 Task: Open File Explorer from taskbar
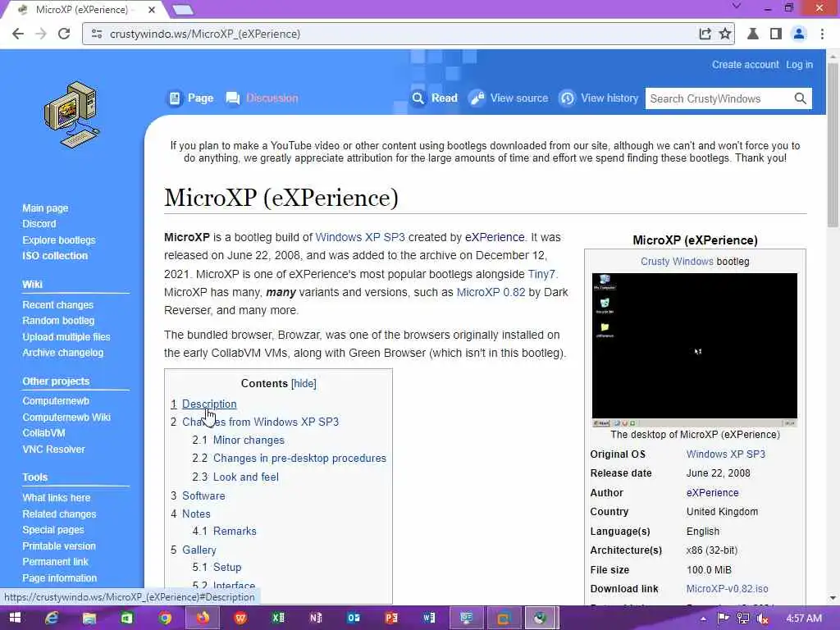[89, 619]
